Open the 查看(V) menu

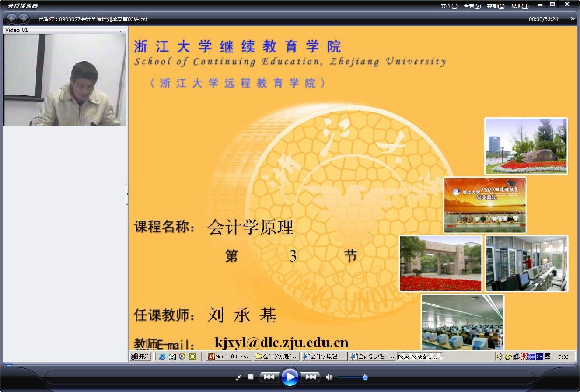click(x=472, y=6)
